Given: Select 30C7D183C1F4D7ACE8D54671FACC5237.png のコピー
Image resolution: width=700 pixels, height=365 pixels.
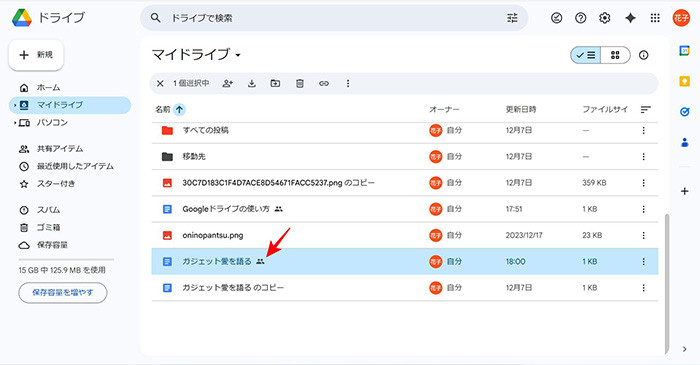Looking at the screenshot, I should point(405,183).
